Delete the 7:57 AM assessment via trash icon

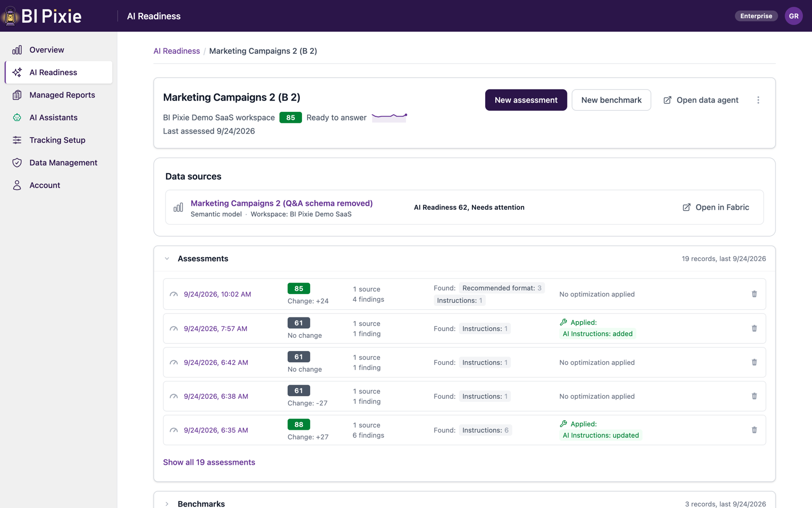754,329
